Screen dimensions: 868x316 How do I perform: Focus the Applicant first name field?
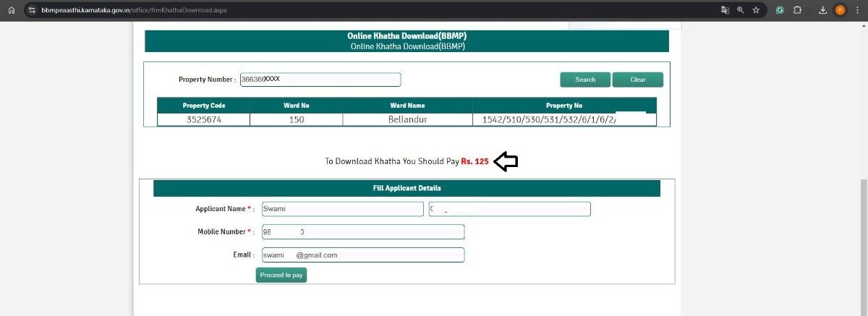(342, 209)
